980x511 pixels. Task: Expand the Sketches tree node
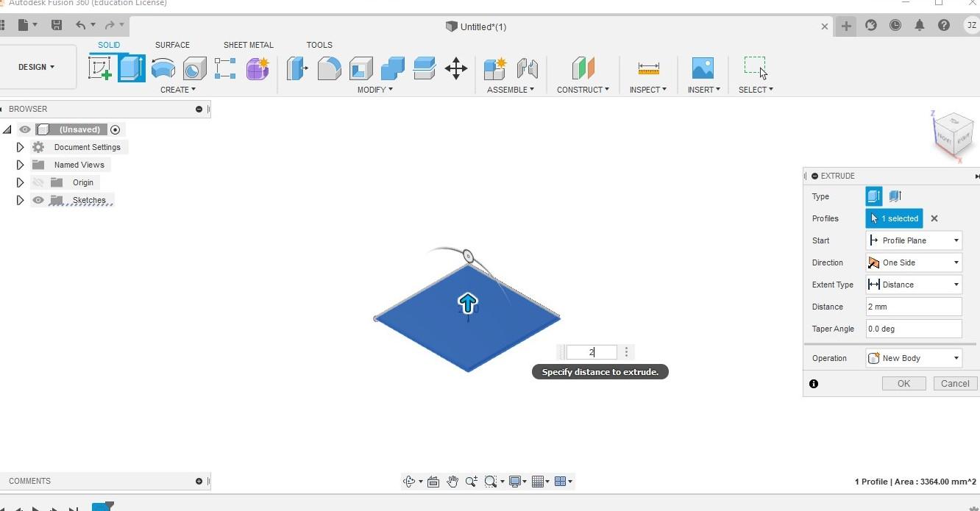[20, 200]
